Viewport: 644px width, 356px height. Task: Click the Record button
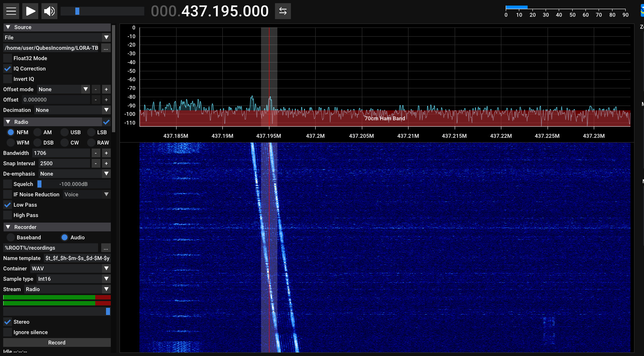click(x=57, y=343)
